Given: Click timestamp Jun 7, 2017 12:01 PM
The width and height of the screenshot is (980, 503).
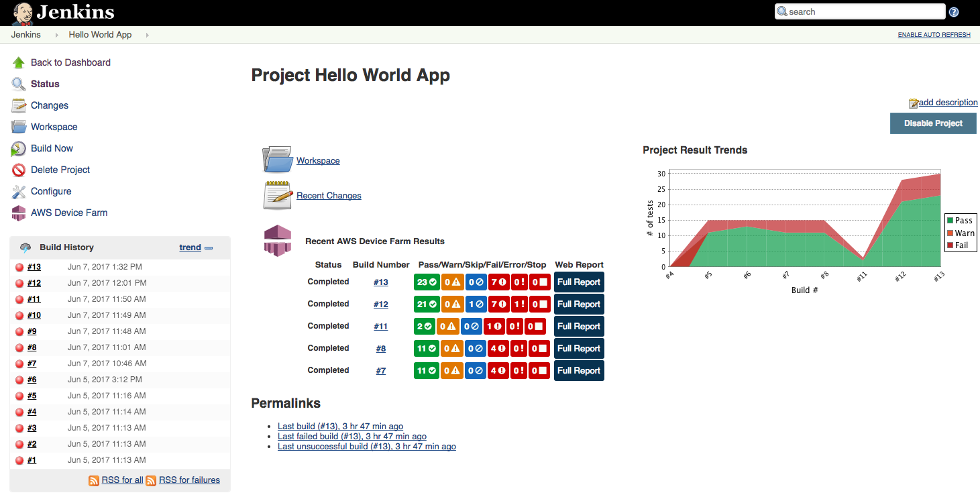Looking at the screenshot, I should tap(107, 283).
